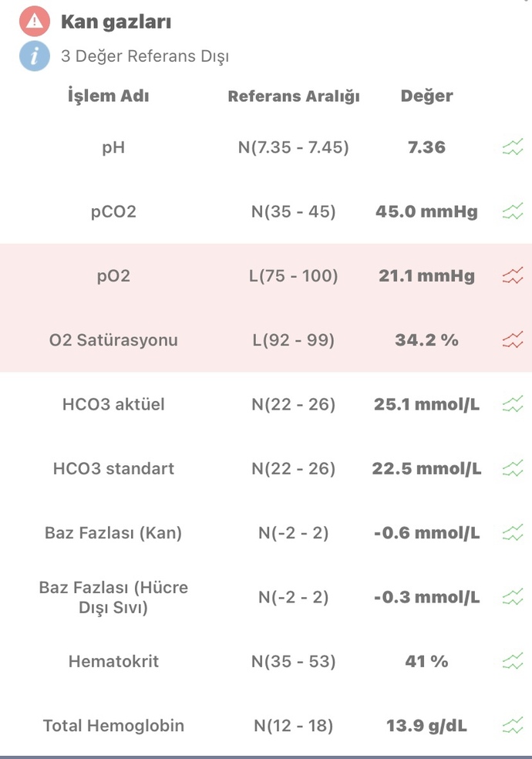Screen dimensions: 532x759
Task: Open trend icon for Baz Fazlası (Kan)
Action: point(513,532)
